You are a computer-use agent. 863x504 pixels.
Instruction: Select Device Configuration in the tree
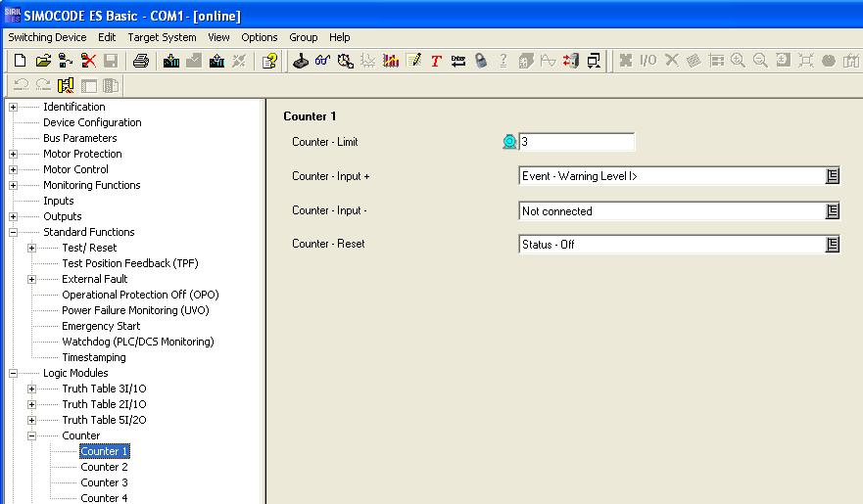click(92, 122)
